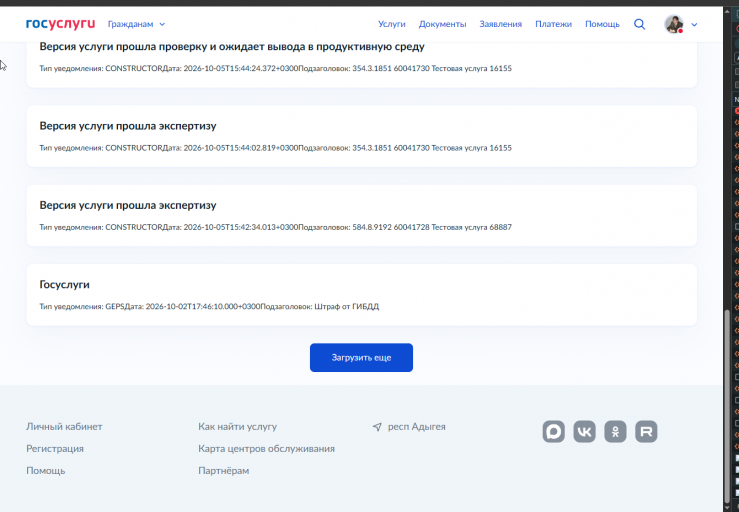Open the Регистрация footer link

pyautogui.click(x=55, y=449)
